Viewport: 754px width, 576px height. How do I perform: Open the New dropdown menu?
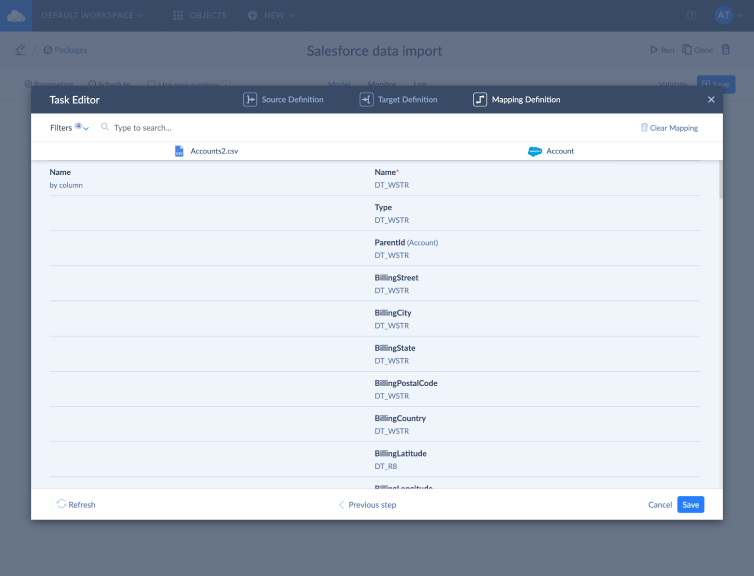click(x=271, y=15)
